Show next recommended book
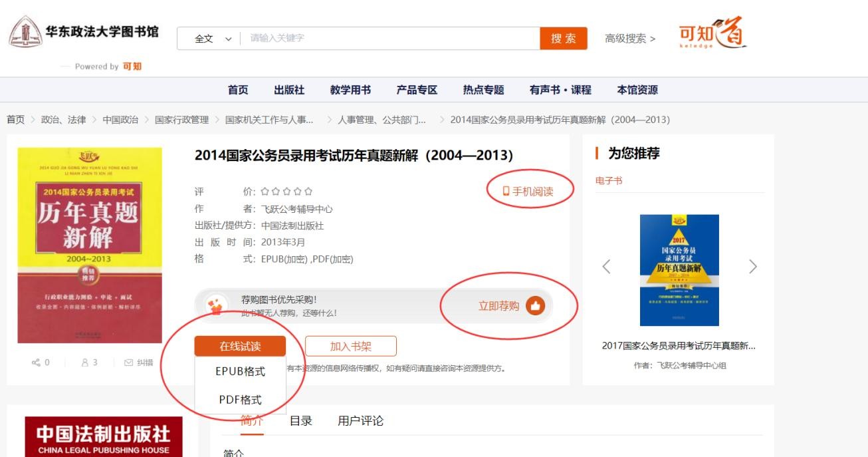 click(x=752, y=267)
